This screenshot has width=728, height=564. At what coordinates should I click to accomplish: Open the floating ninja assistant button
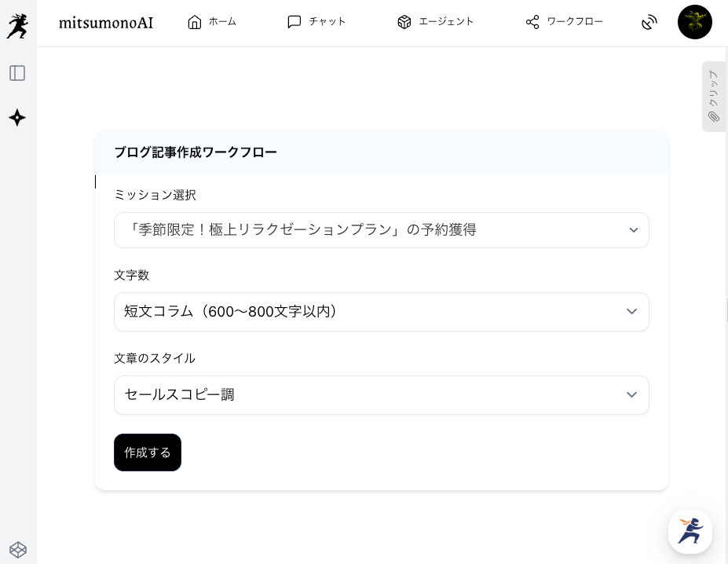pos(690,532)
